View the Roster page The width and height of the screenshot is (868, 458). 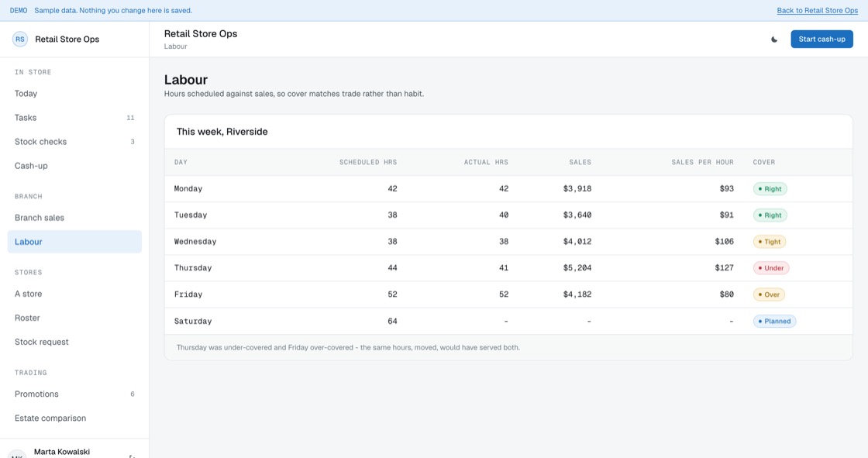tap(74, 318)
